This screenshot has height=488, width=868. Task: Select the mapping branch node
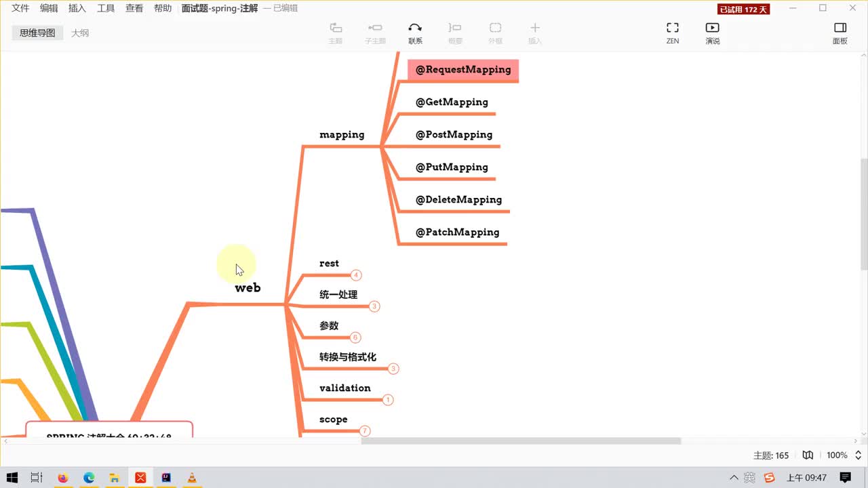pyautogui.click(x=342, y=135)
